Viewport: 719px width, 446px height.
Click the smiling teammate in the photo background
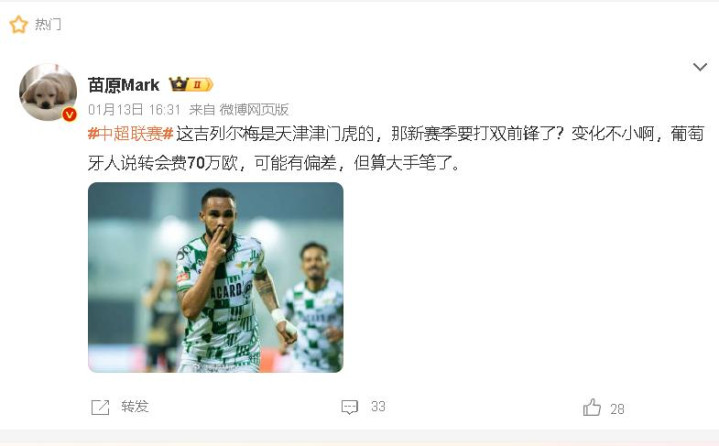[315, 305]
